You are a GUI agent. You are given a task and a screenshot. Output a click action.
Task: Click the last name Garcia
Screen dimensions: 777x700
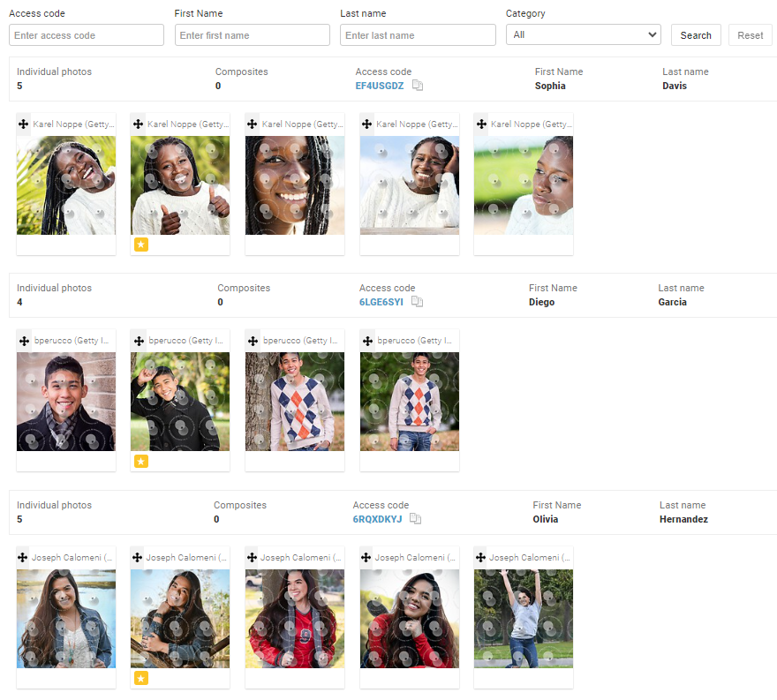[673, 302]
